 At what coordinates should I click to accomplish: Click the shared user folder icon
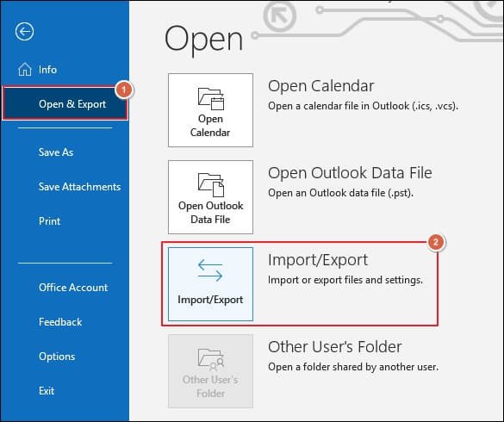[x=211, y=359]
